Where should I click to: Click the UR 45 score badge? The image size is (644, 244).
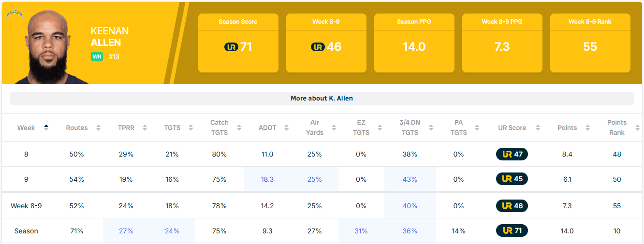(512, 179)
